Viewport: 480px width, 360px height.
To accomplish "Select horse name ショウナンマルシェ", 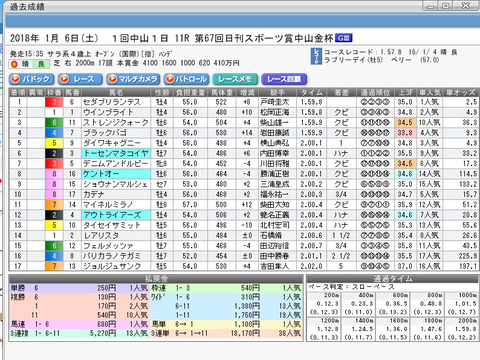I will [115, 184].
